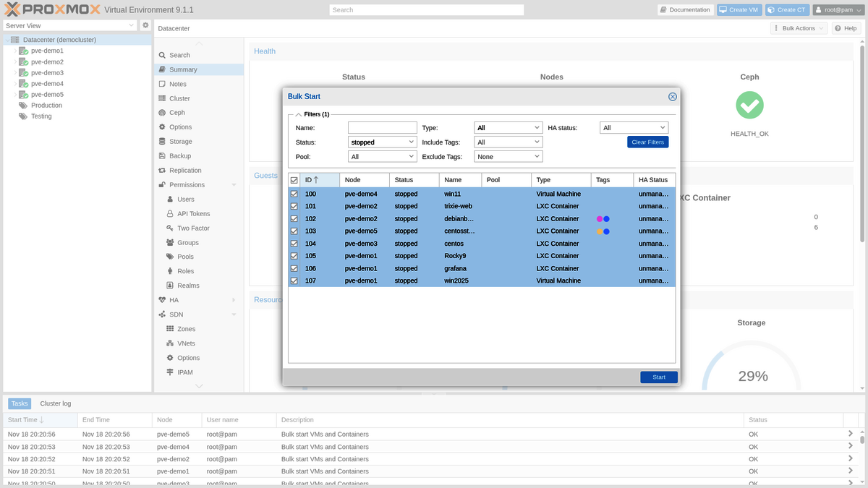Open the Ceph section icon in sidebar
The width and height of the screenshot is (868, 488).
[162, 113]
